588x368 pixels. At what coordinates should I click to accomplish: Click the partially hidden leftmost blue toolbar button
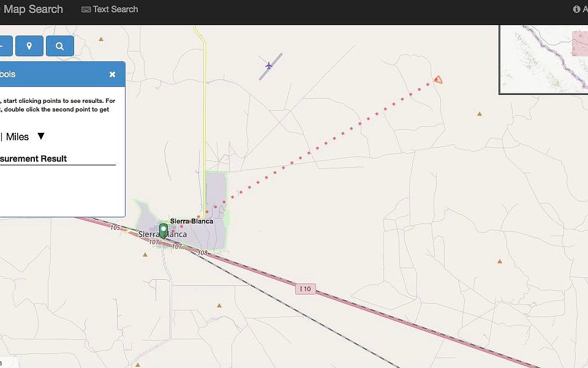[5, 46]
